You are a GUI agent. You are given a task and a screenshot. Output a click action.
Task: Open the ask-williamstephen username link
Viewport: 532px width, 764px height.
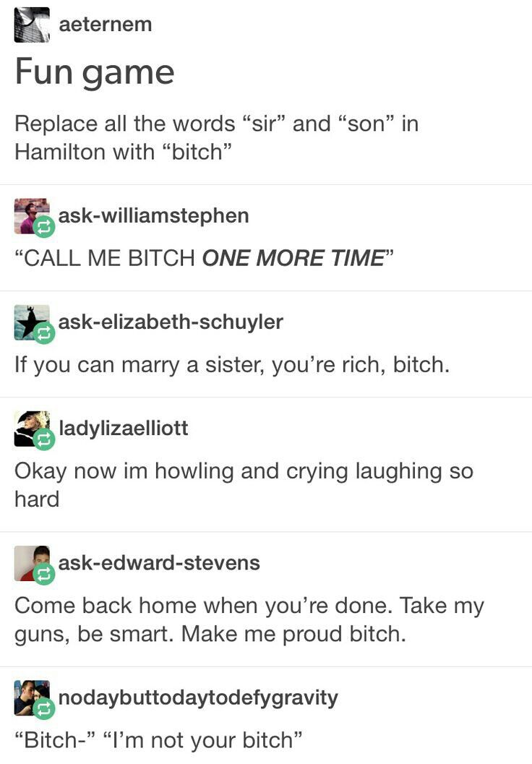pyautogui.click(x=153, y=215)
